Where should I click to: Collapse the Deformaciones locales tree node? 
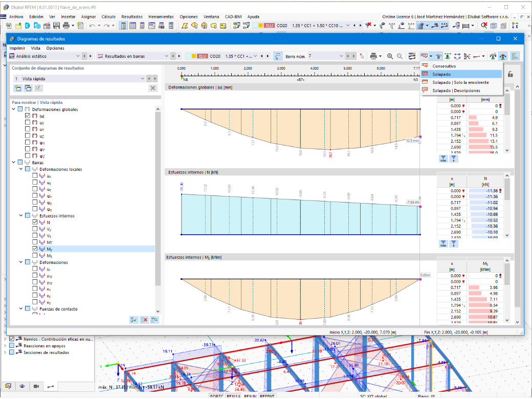(21, 169)
